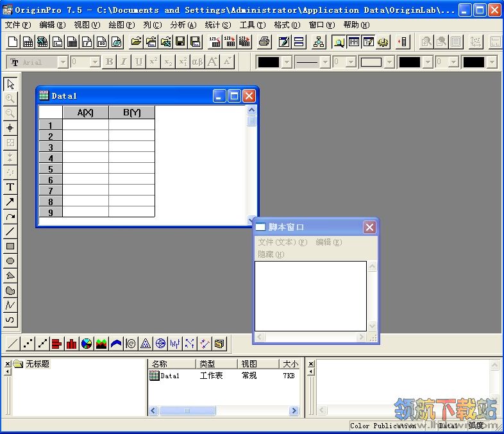This screenshot has height=434, width=504.
Task: Open 文件(文本)(F) menu in script window
Action: click(283, 242)
